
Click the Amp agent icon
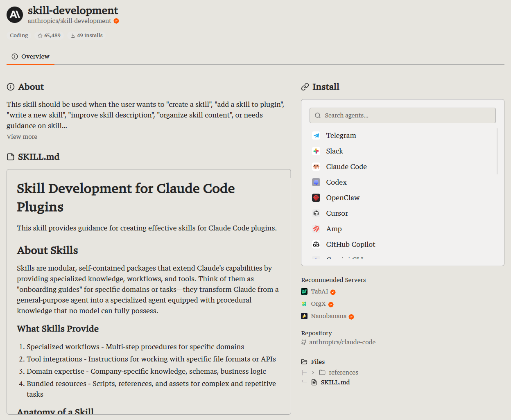point(316,229)
